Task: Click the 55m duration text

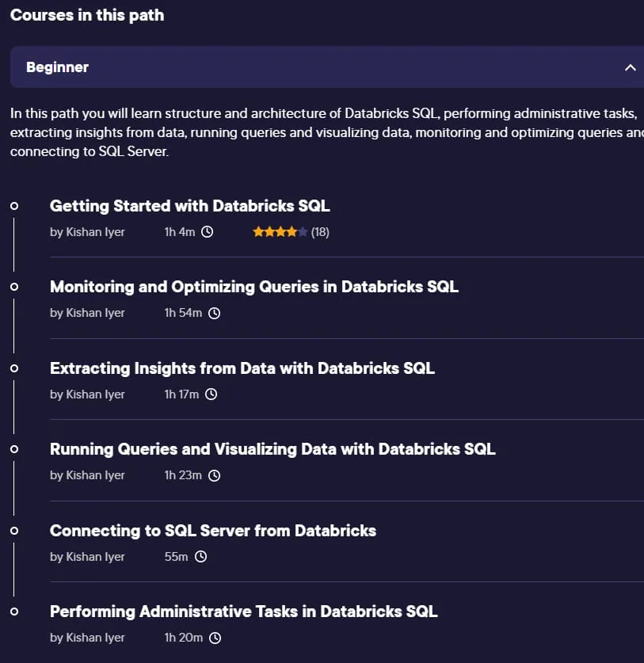Action: click(x=177, y=556)
